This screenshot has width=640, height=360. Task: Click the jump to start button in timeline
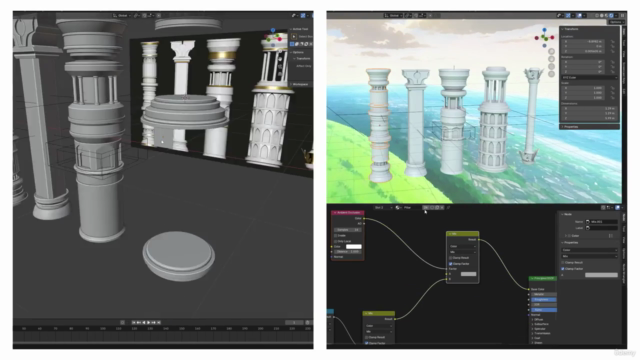tap(133, 322)
